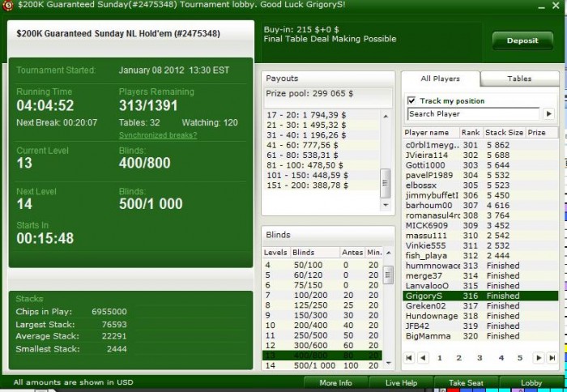
Task: Go to previous page of player list
Action: tap(423, 358)
